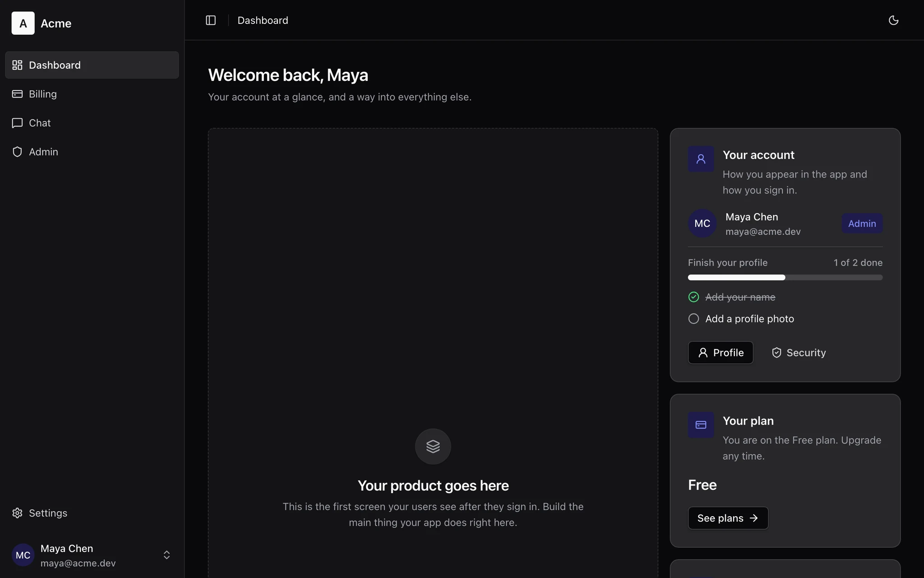924x578 pixels.
Task: Open the Admin section
Action: click(92, 152)
